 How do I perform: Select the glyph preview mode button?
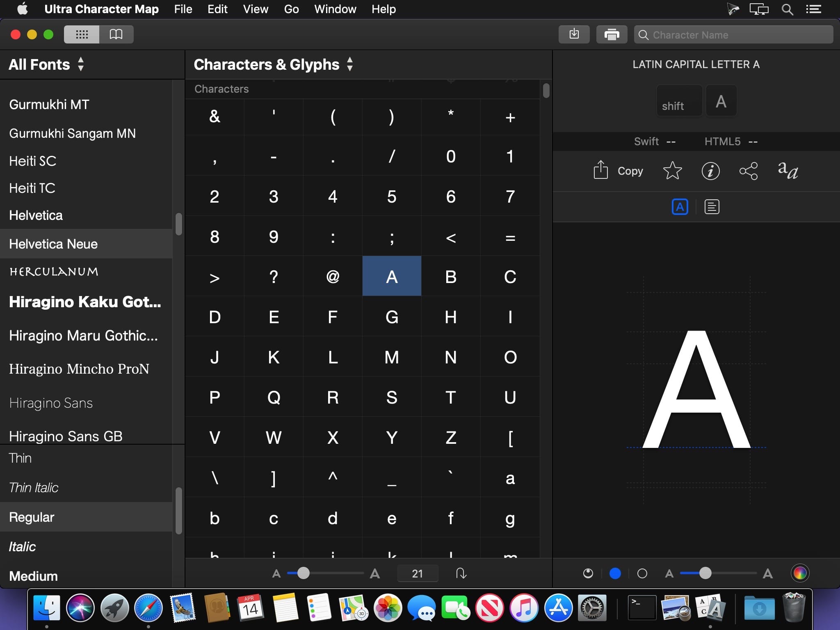tap(680, 207)
